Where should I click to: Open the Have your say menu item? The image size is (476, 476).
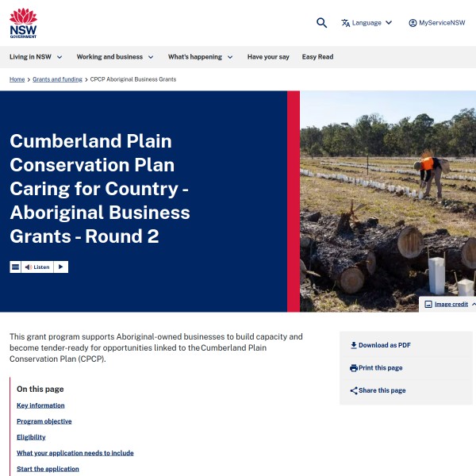click(268, 57)
